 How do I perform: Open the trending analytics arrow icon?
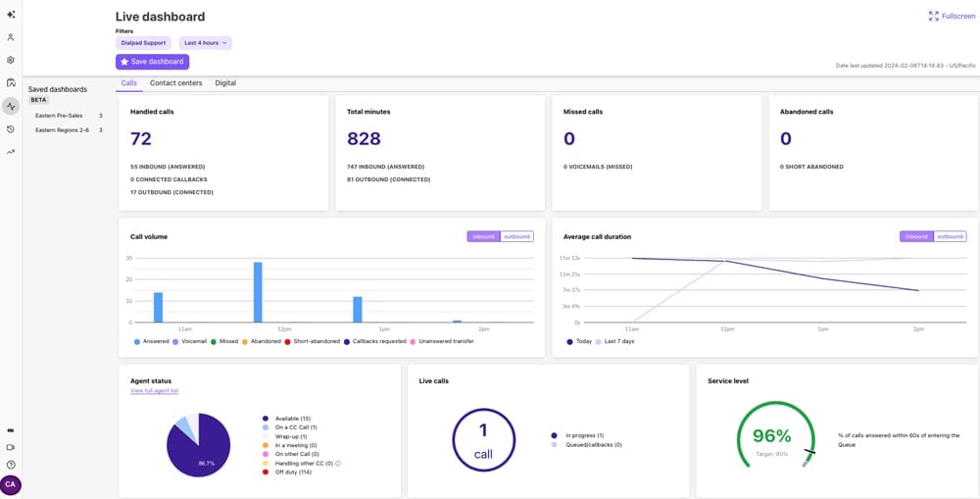tap(11, 152)
